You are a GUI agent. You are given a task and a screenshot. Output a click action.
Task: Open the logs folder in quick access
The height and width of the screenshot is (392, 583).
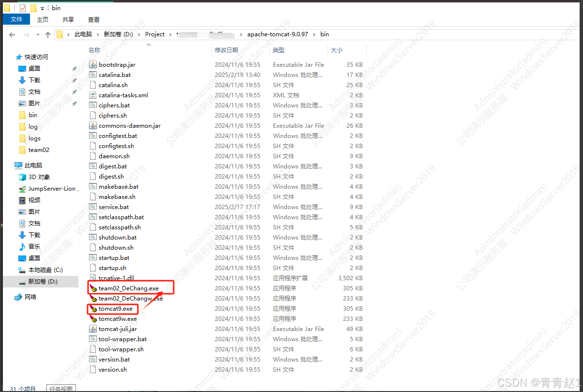tap(34, 138)
